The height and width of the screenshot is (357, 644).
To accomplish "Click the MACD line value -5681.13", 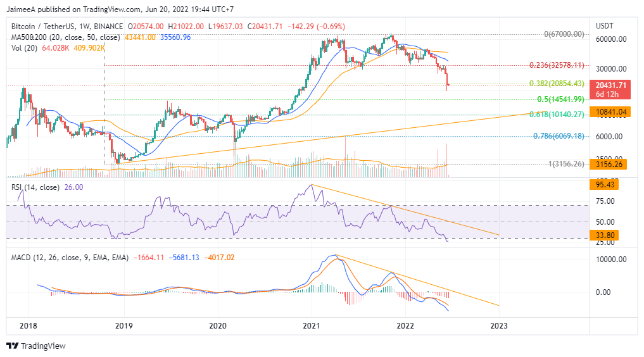I will 184,258.
